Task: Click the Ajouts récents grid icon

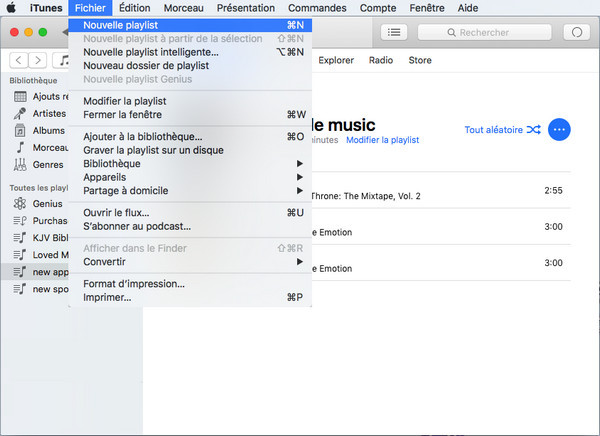Action: 20,96
